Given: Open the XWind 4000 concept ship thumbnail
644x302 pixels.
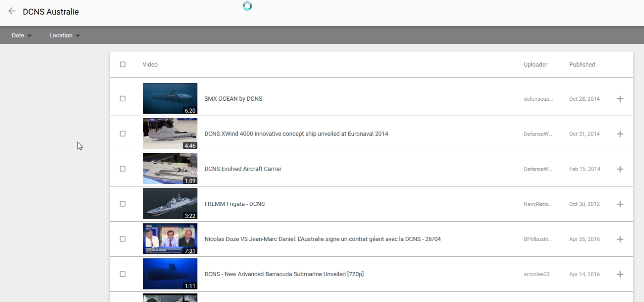Looking at the screenshot, I should pos(170,134).
